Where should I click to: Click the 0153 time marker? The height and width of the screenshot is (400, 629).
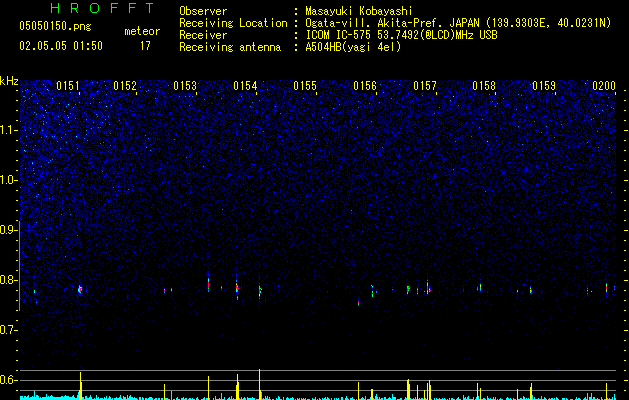coord(185,86)
